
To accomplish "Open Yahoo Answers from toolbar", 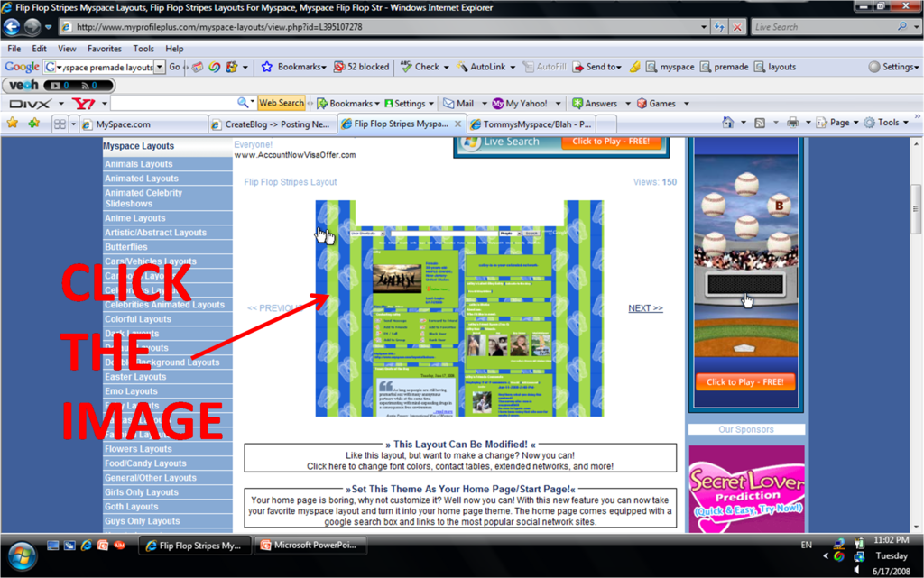I will tap(595, 104).
